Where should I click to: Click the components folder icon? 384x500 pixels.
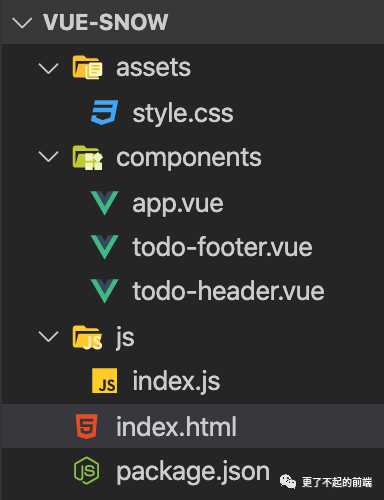(x=87, y=157)
